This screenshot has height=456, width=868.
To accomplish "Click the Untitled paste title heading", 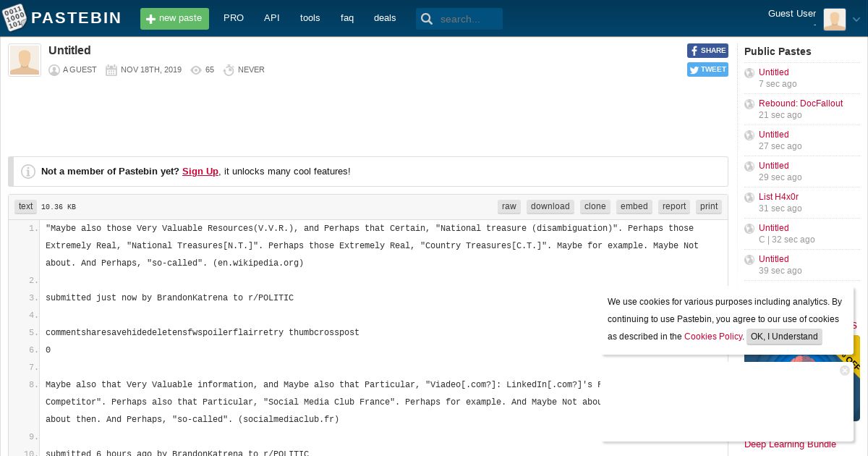I will pyautogui.click(x=69, y=51).
